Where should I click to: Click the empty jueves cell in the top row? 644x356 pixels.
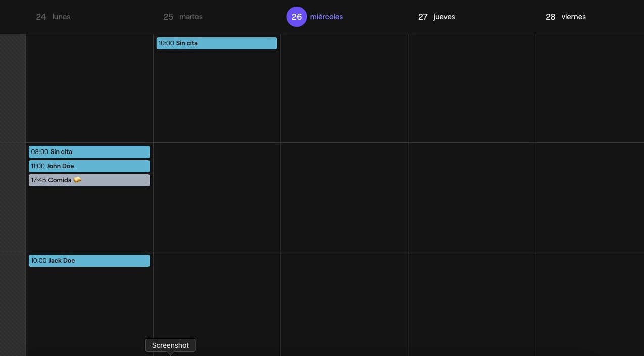click(471, 88)
